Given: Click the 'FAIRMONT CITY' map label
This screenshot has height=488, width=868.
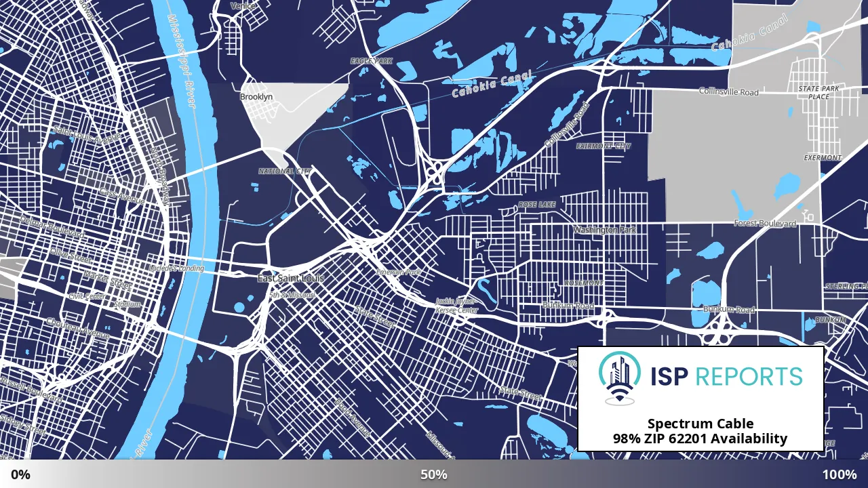Looking at the screenshot, I should point(604,146).
